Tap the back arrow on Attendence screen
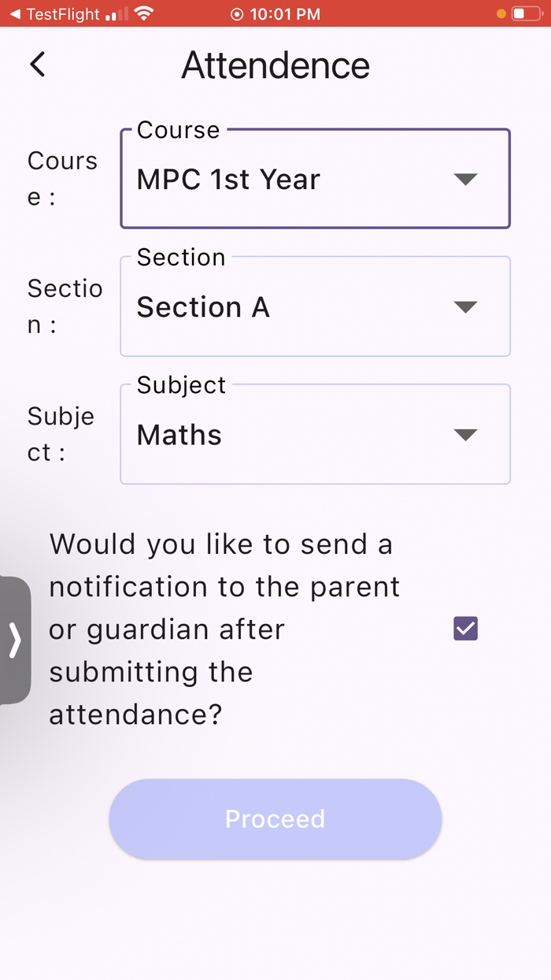551x980 pixels. click(37, 65)
